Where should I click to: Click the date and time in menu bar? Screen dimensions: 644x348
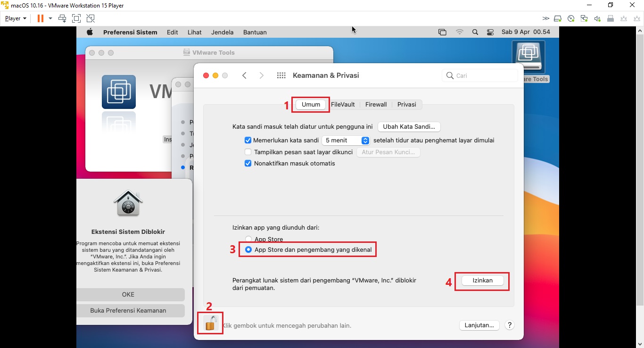[x=526, y=32]
